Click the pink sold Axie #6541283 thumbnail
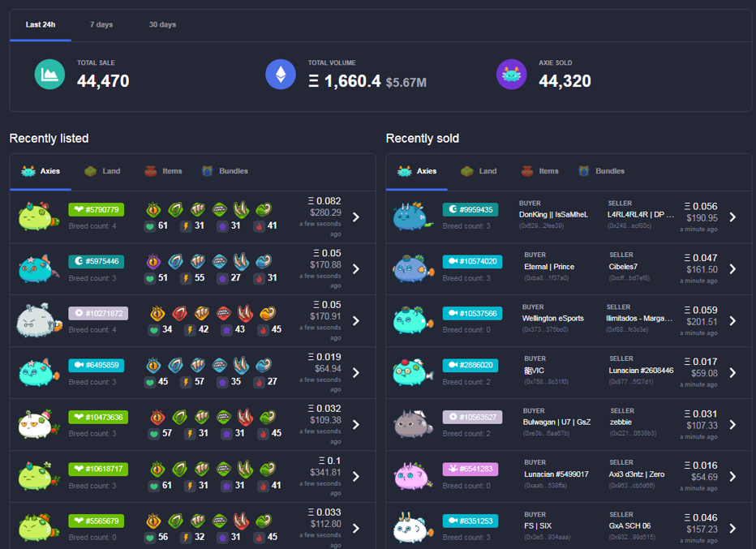This screenshot has width=756, height=549. pos(412,476)
